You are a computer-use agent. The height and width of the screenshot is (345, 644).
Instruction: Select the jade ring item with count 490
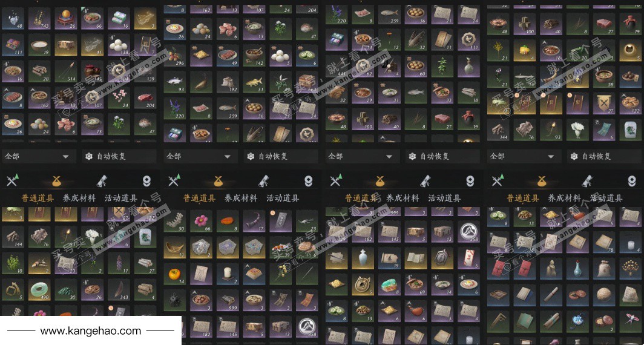coord(39,289)
